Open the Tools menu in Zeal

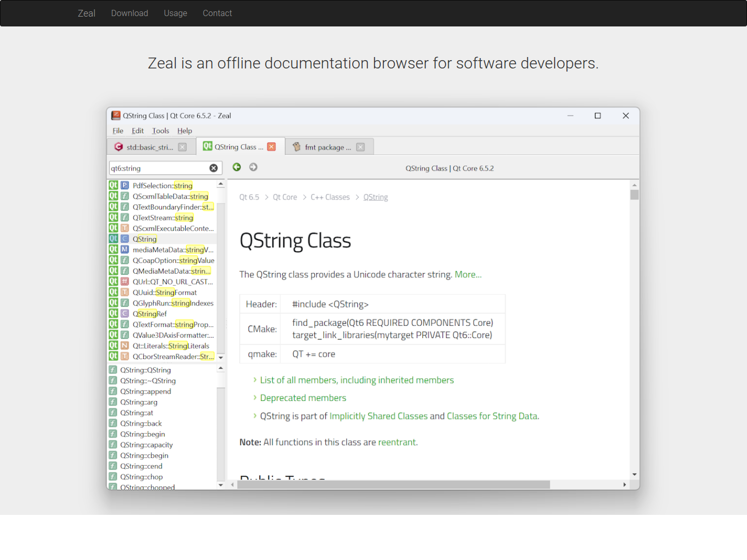point(160,131)
